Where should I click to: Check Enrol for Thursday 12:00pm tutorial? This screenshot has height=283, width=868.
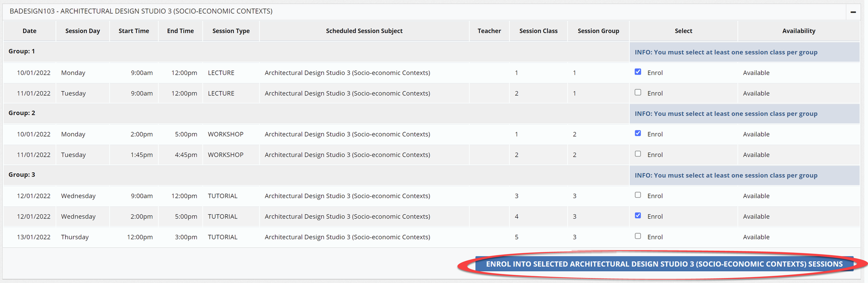[638, 236]
